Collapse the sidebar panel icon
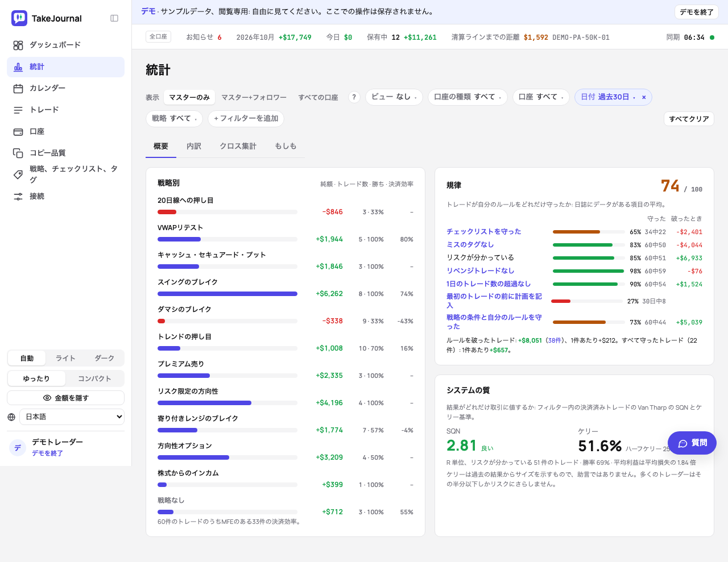The width and height of the screenshot is (728, 562). (114, 18)
